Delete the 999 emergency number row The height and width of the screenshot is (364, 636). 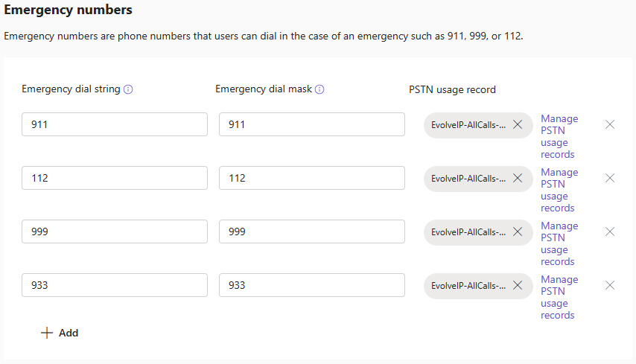pos(610,232)
